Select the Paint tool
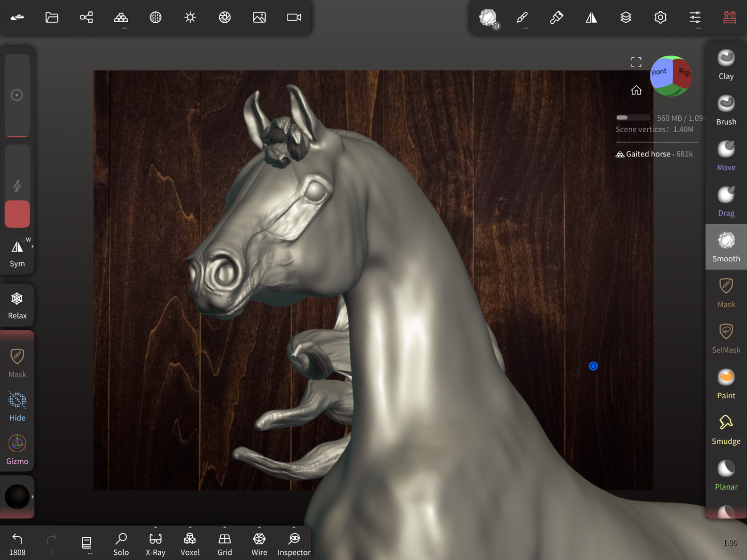Screen dimensions: 747x560 (726, 384)
